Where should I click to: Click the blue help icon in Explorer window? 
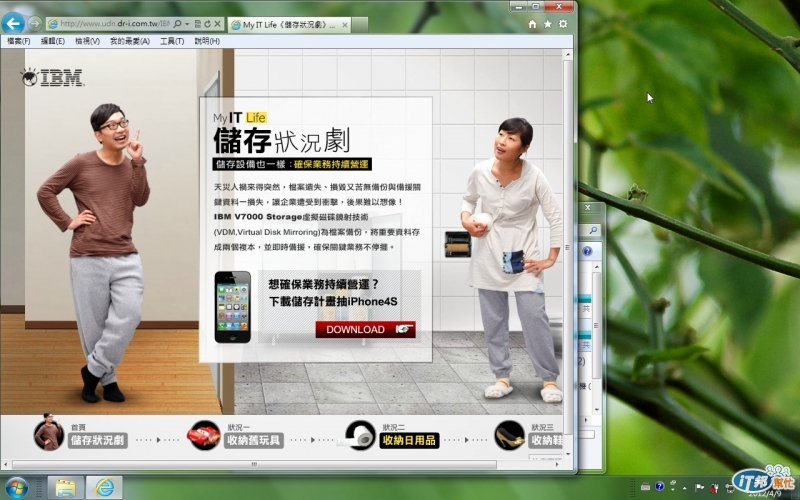pyautogui.click(x=587, y=251)
